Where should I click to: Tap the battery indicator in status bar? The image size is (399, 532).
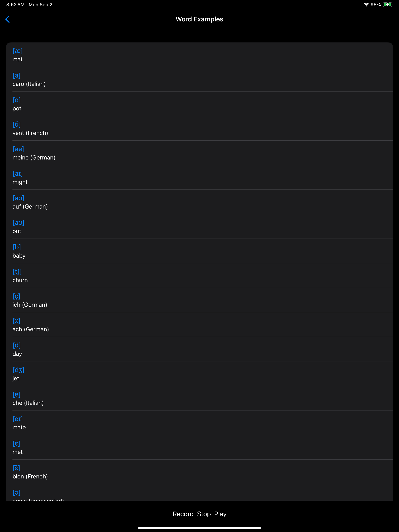[x=388, y=4]
